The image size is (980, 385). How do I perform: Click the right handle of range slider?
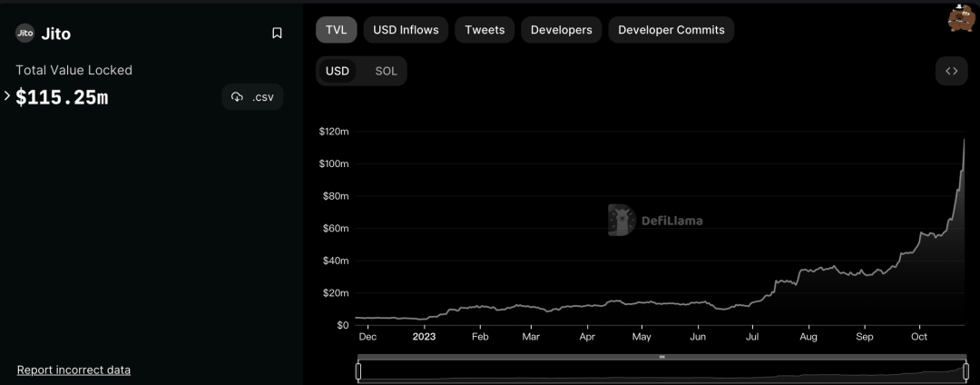pyautogui.click(x=965, y=370)
